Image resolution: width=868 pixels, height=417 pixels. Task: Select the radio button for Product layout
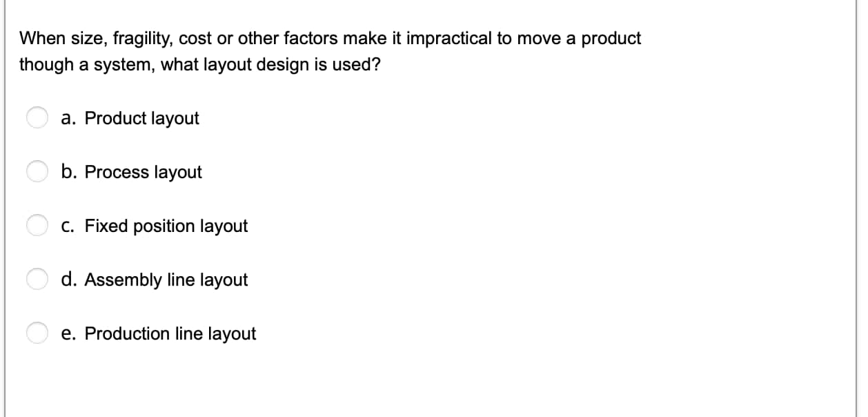click(37, 117)
